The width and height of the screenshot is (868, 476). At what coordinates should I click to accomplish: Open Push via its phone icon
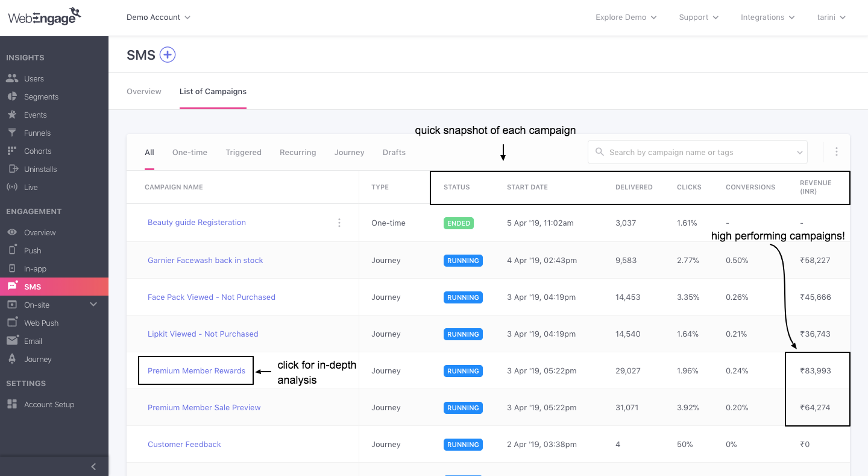(12, 250)
